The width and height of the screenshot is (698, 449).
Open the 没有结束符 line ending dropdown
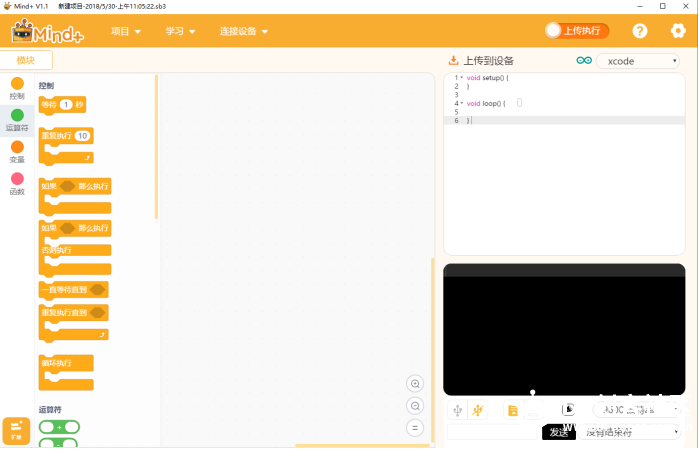(x=629, y=432)
